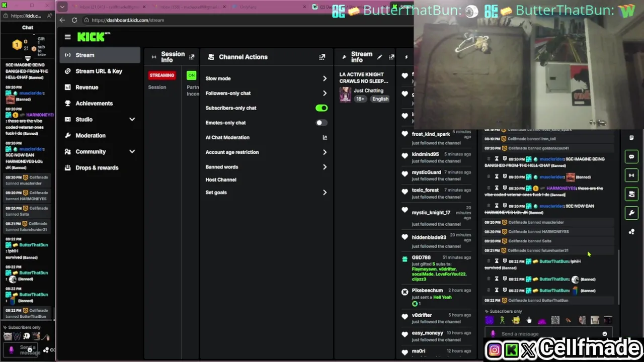Viewport: 644px width, 362px height.
Task: Enable Emotes-only chat toggle
Action: [321, 123]
